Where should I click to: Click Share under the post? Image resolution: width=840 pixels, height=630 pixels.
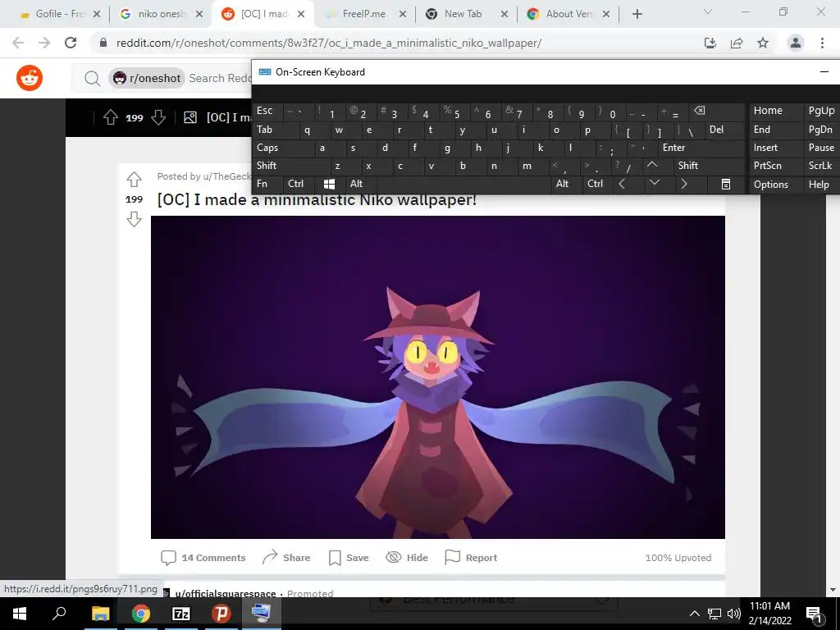click(286, 558)
